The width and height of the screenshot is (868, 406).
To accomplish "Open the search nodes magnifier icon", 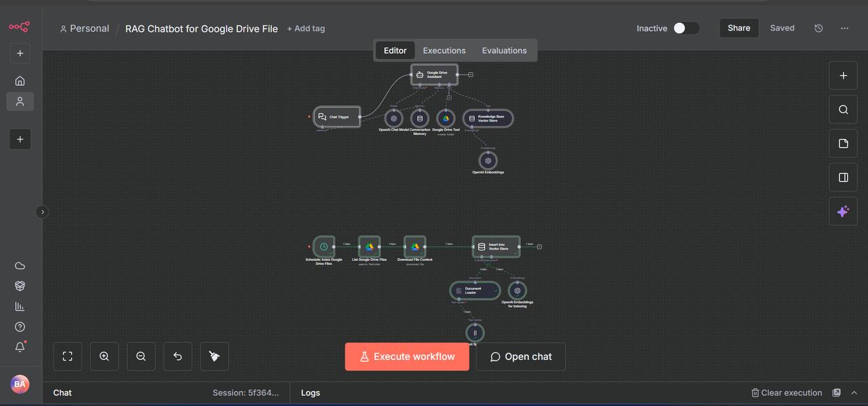I will coord(844,110).
